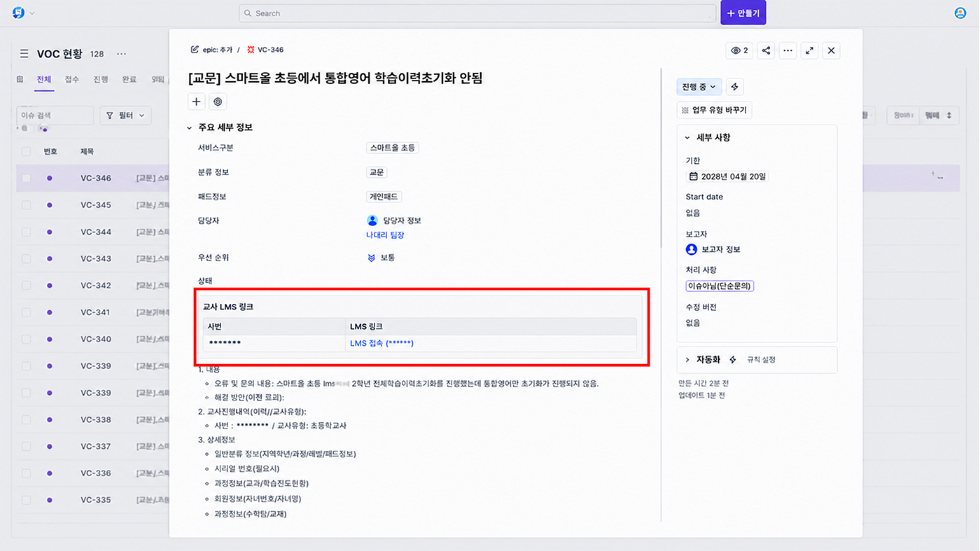The width and height of the screenshot is (980, 551).
Task: Click the 보고자 정보 avatar
Action: pyautogui.click(x=692, y=249)
